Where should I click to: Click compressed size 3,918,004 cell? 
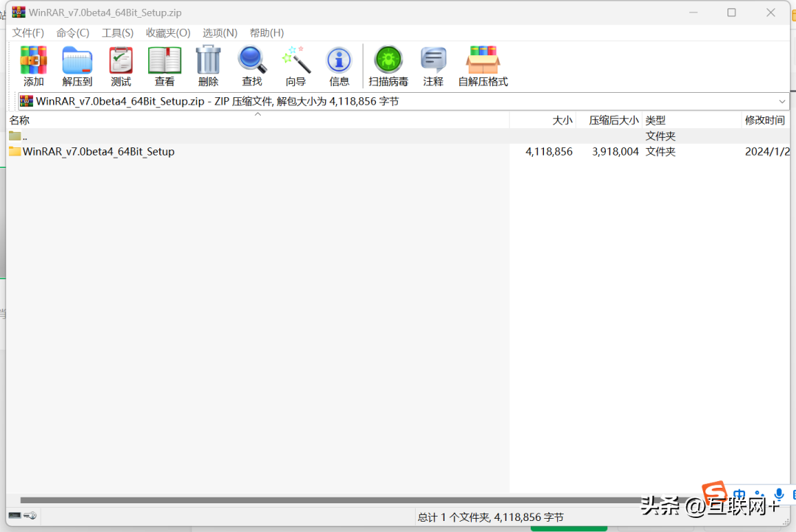615,151
